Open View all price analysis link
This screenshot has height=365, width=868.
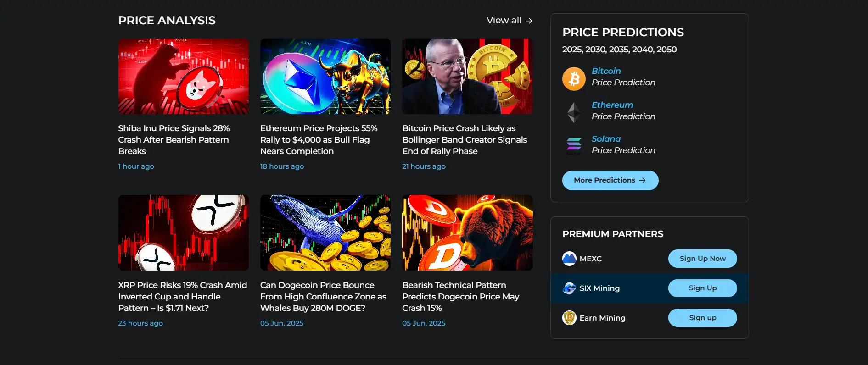click(509, 21)
